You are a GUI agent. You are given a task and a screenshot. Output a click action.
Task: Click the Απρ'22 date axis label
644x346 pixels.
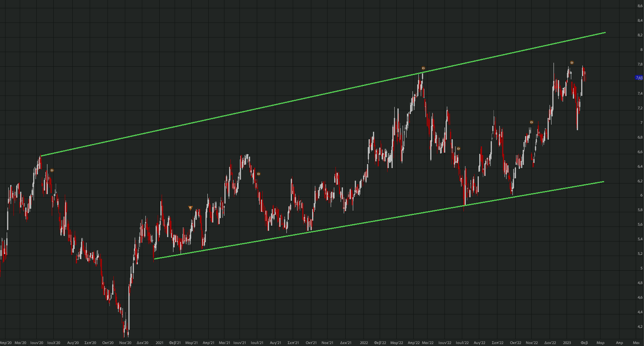pos(414,343)
